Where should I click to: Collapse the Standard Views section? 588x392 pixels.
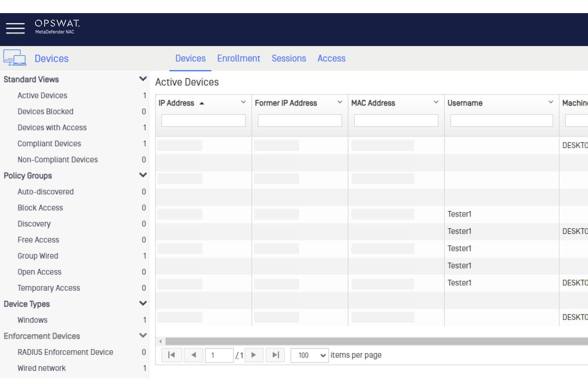[x=143, y=79]
